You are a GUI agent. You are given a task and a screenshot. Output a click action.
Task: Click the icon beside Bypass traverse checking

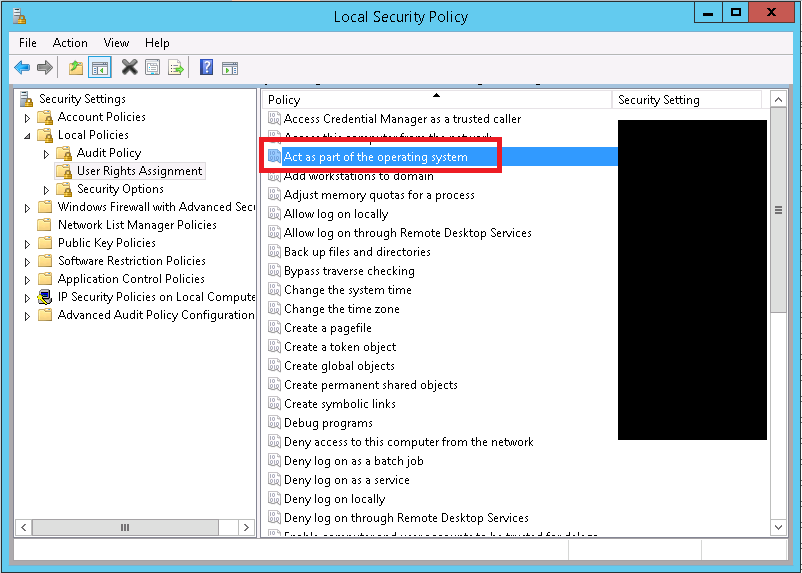(275, 271)
